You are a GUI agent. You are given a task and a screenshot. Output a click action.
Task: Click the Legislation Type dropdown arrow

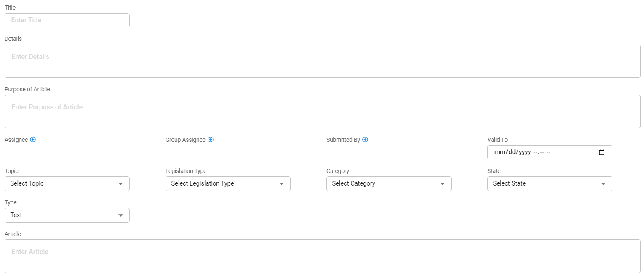(282, 184)
